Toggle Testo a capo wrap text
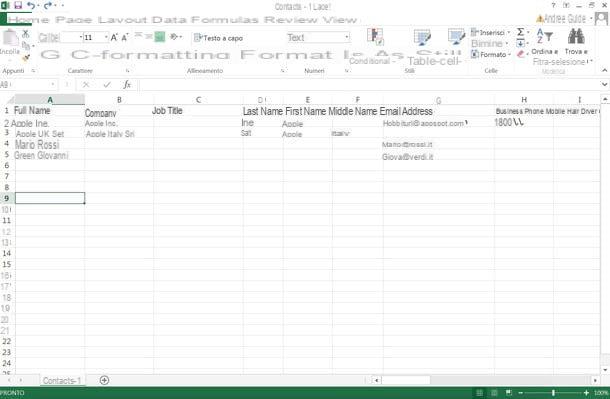Viewport: 610px width, 399px height. pos(218,38)
